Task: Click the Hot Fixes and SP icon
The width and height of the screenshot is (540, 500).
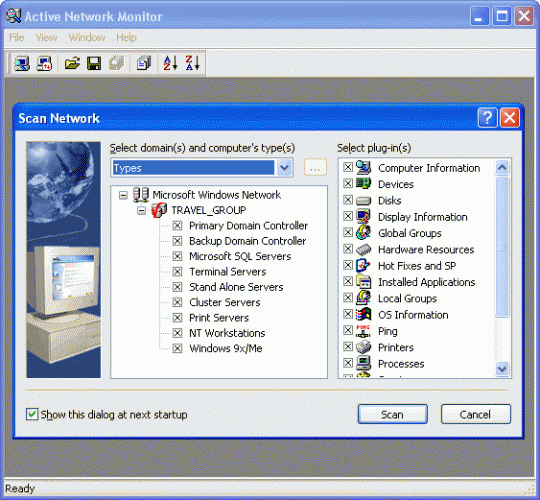Action: click(x=363, y=265)
